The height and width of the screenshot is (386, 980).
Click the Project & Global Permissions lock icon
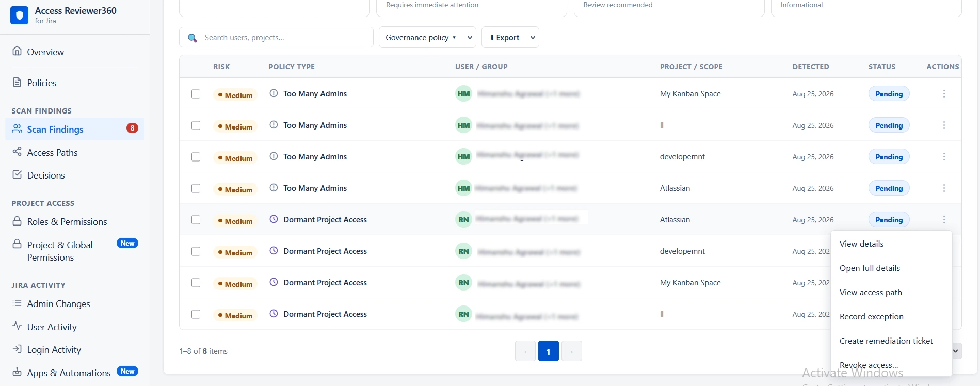(x=17, y=244)
